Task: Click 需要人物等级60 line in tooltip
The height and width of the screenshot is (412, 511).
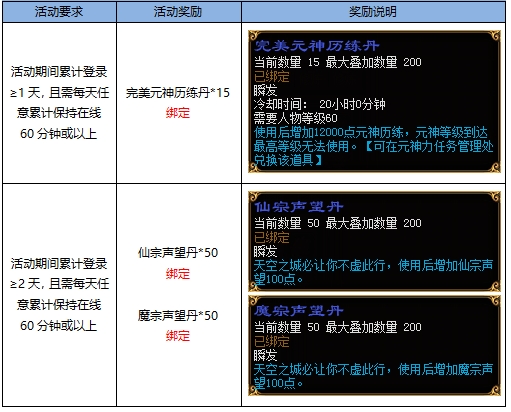Action: [295, 118]
